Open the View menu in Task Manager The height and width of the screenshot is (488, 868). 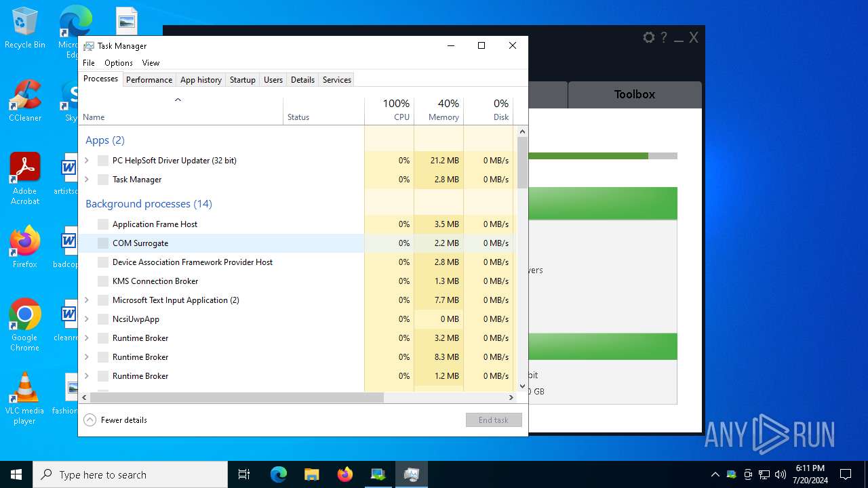(x=151, y=63)
